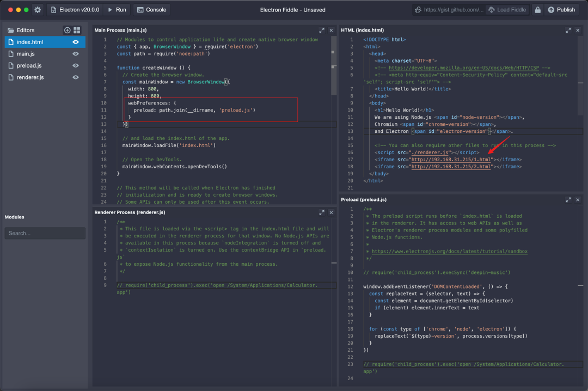Close the HTML (index.html) editor
Viewport: 588px width, 391px height.
point(578,30)
